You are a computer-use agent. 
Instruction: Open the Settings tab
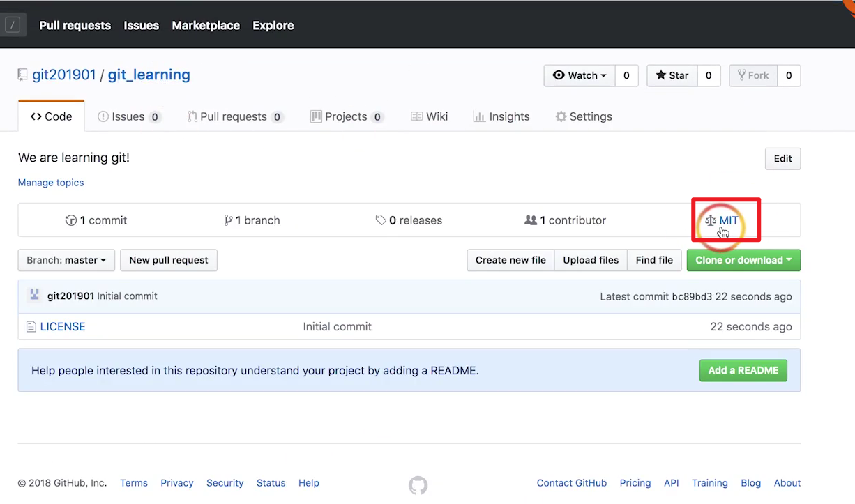coord(584,116)
